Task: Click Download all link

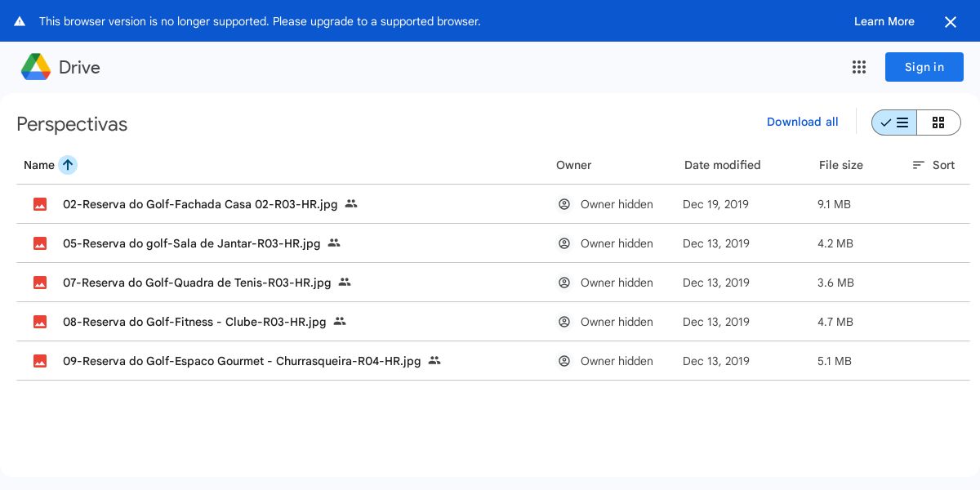Action: pos(802,122)
